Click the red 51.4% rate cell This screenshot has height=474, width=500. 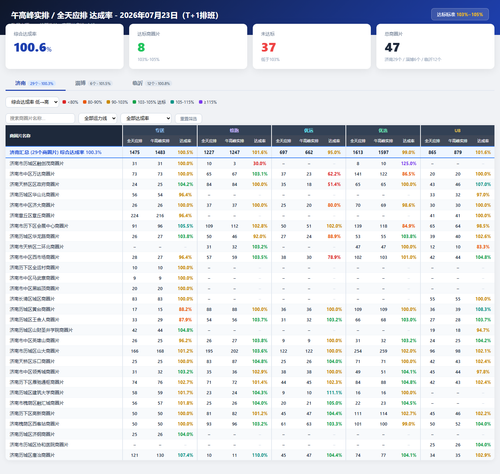click(334, 184)
